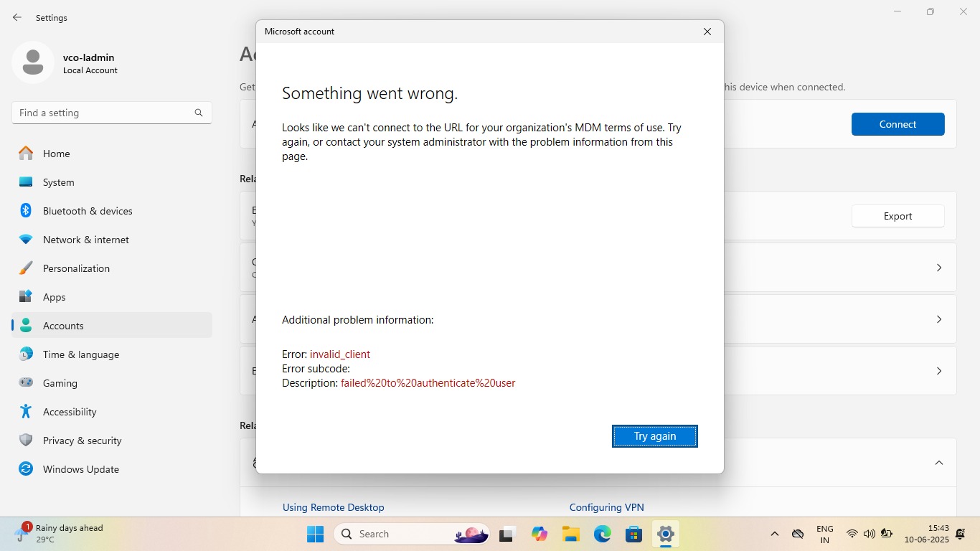Collapse the related support section chevron

938,463
